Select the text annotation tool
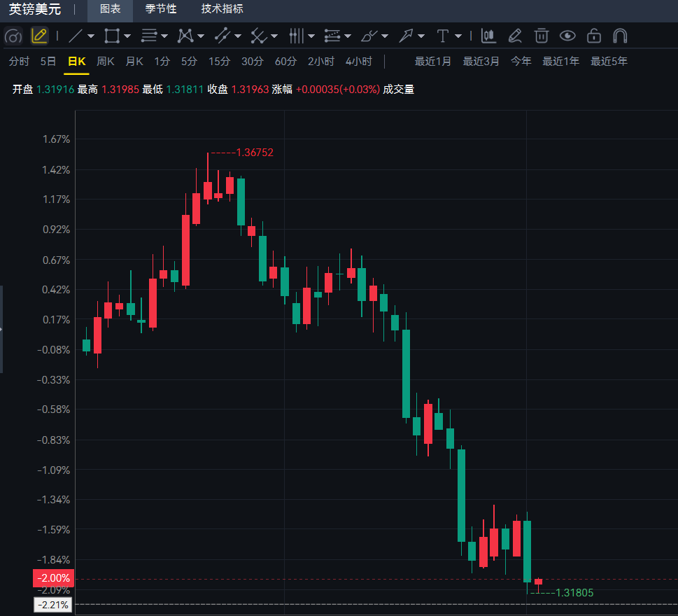Viewport: 678px width, 616px height. 443,36
